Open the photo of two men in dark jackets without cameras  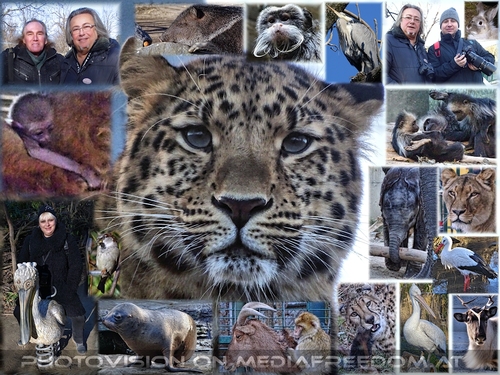[60, 44]
